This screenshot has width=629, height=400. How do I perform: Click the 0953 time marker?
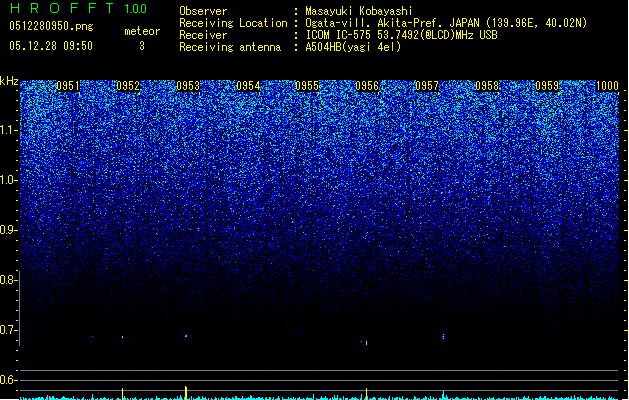point(188,86)
